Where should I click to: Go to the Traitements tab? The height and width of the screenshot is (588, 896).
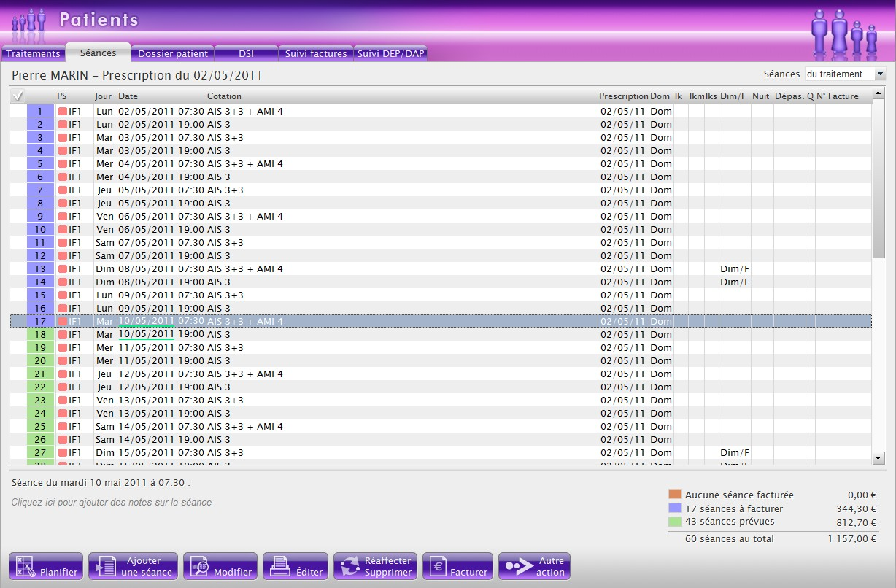coord(33,53)
